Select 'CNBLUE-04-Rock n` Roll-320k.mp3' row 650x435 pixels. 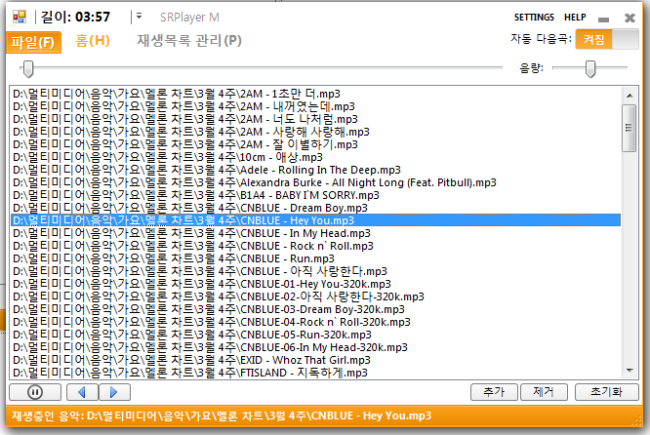[315, 322]
